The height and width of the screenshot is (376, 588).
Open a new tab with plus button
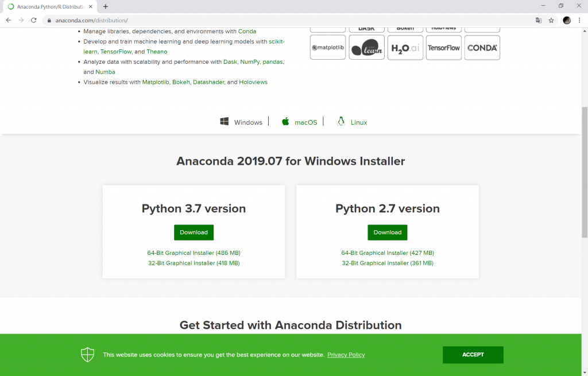tap(106, 6)
